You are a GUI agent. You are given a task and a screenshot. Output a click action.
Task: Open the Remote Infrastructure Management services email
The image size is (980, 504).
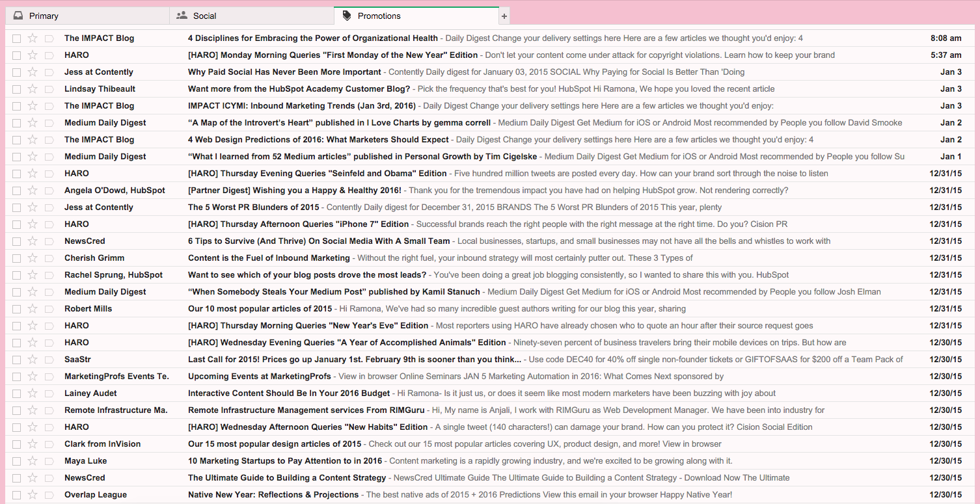click(306, 410)
